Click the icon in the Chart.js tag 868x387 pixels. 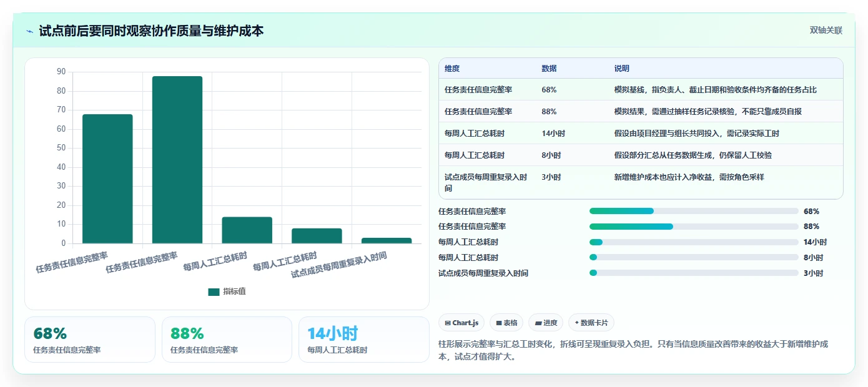448,323
